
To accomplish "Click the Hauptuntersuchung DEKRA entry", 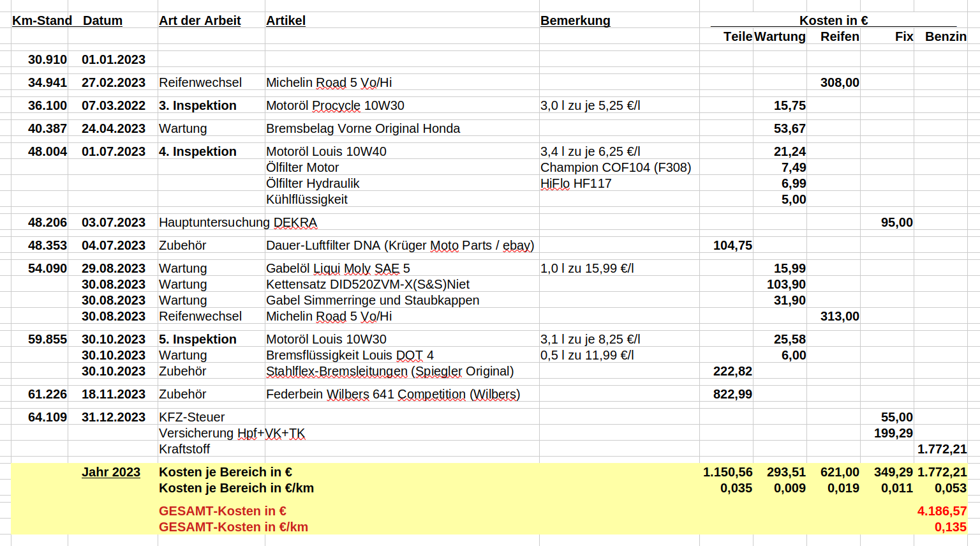I will (x=237, y=222).
